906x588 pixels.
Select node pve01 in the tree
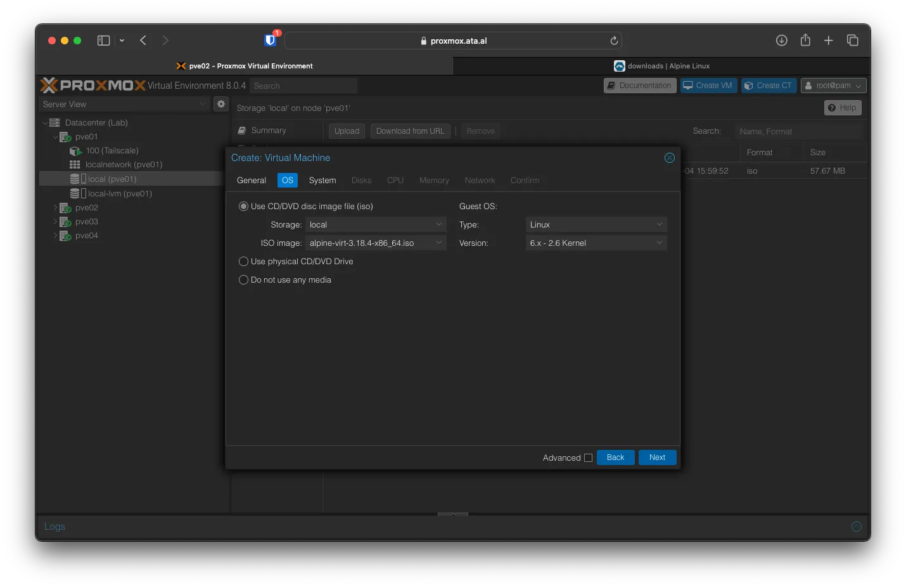click(x=86, y=137)
